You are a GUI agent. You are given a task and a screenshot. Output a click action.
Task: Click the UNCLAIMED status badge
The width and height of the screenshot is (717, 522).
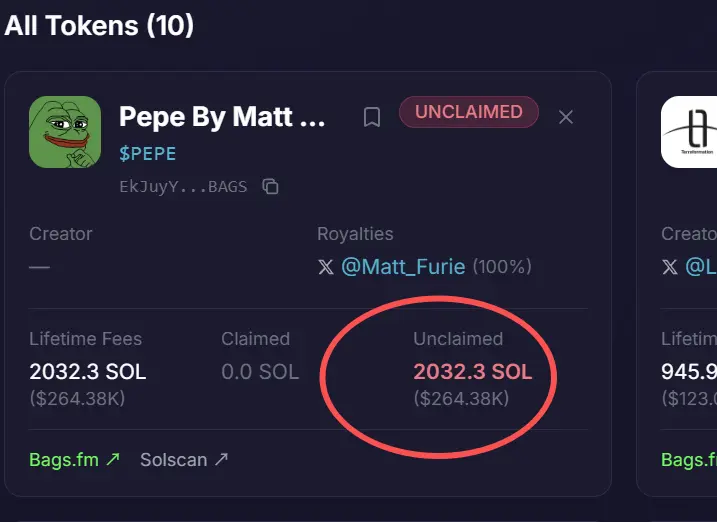pyautogui.click(x=468, y=112)
